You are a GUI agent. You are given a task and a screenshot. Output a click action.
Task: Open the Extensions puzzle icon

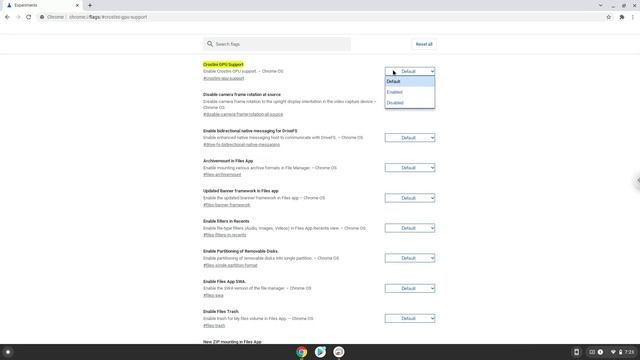tap(622, 17)
